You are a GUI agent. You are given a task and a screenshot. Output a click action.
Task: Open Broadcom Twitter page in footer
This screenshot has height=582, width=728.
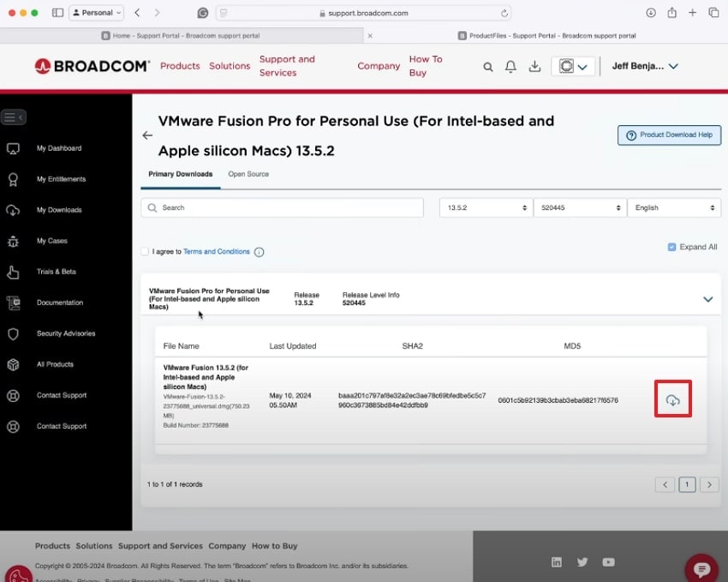click(x=582, y=562)
